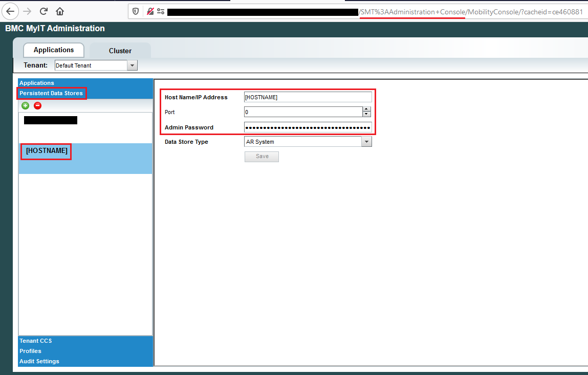Remove data store with red minus icon
This screenshot has width=588, height=375.
[x=37, y=106]
